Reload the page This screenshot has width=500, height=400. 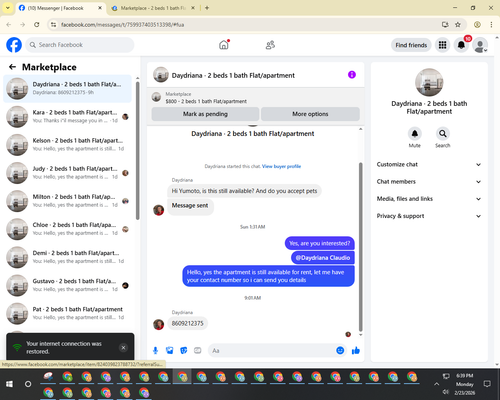click(37, 24)
